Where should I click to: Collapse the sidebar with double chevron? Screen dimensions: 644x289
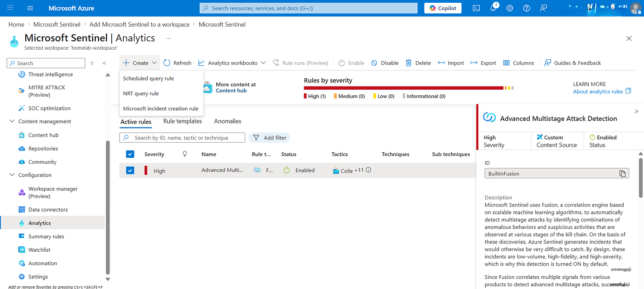click(x=104, y=63)
